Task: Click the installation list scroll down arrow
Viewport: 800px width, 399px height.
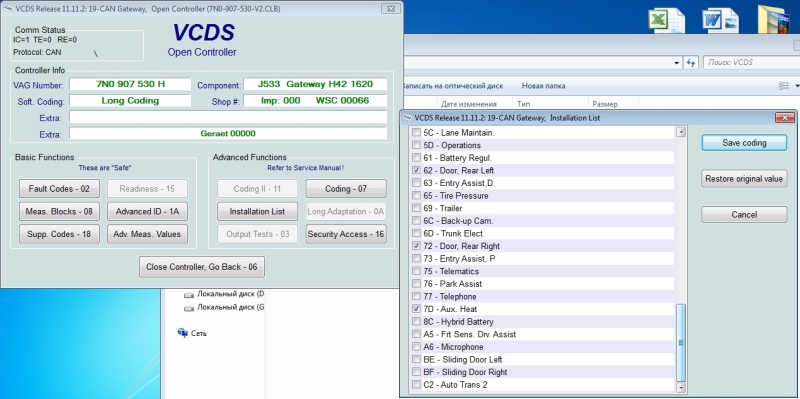Action: pyautogui.click(x=681, y=388)
